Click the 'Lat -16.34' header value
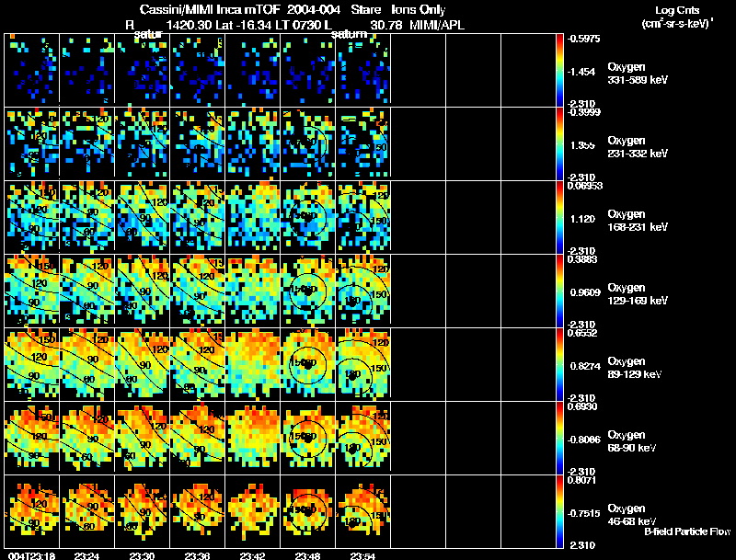736x560 pixels. pos(243,25)
